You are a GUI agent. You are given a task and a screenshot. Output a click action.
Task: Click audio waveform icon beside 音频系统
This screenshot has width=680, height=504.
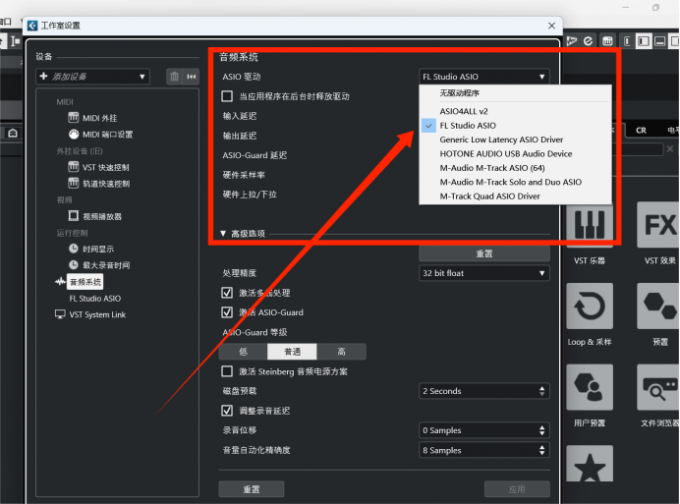[60, 282]
